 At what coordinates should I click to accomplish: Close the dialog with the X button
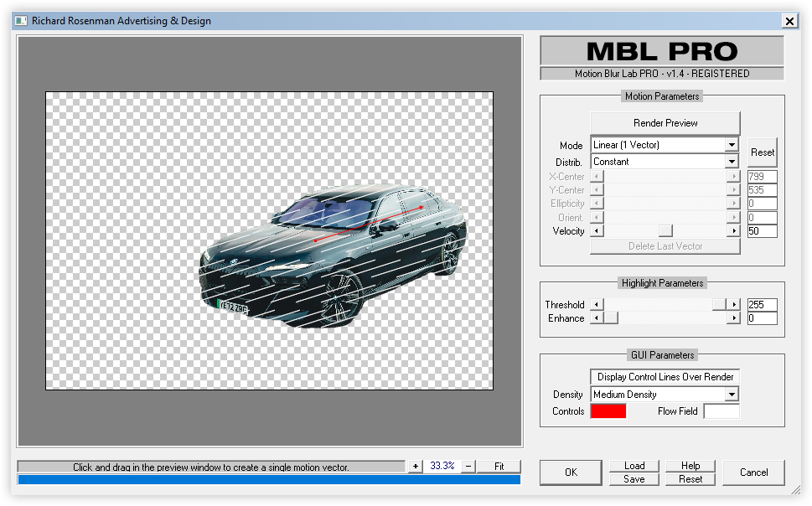coord(789,21)
